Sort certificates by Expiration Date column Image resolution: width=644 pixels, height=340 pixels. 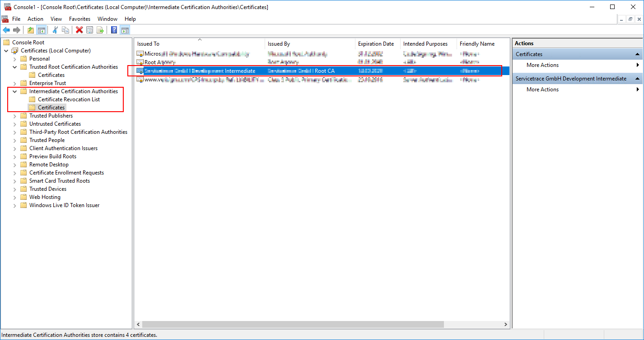click(x=377, y=43)
